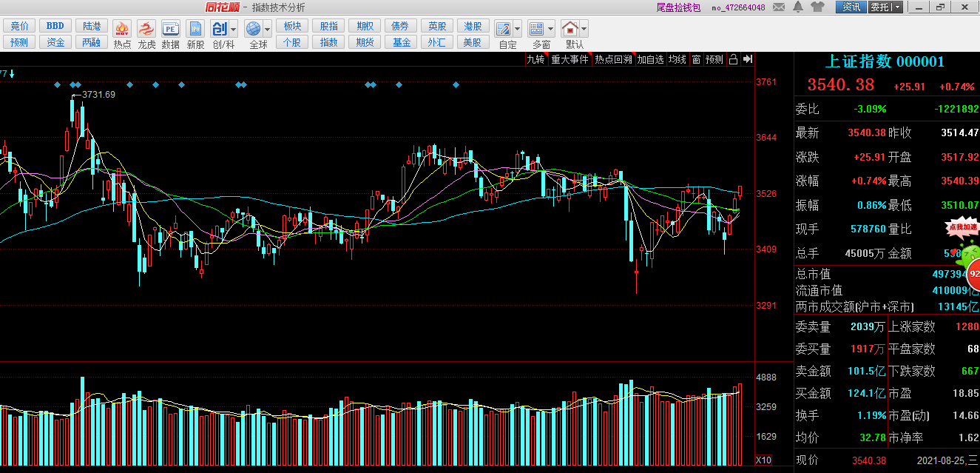Click the 尾盘捡钱包 link
The width and height of the screenshot is (980, 473).
pos(678,7)
